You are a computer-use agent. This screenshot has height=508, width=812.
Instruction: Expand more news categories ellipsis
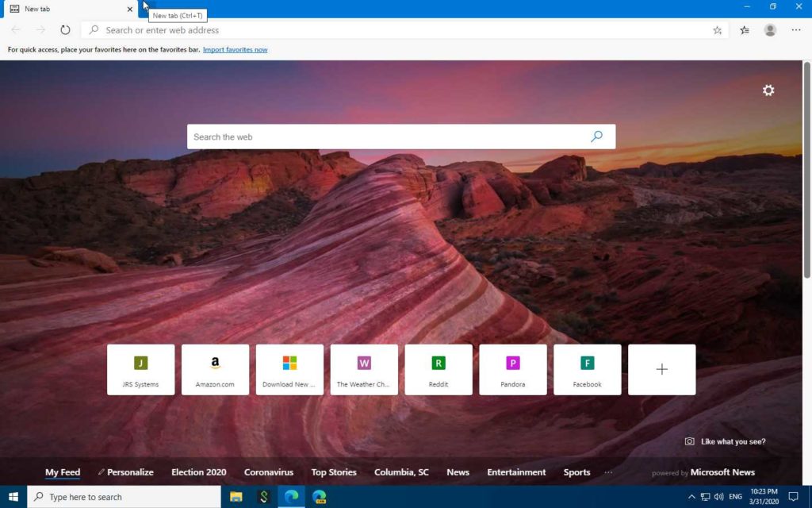(x=608, y=472)
